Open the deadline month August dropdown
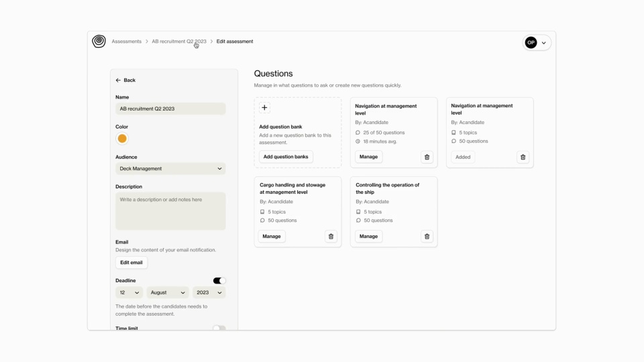Image resolution: width=644 pixels, height=362 pixels. pyautogui.click(x=168, y=293)
